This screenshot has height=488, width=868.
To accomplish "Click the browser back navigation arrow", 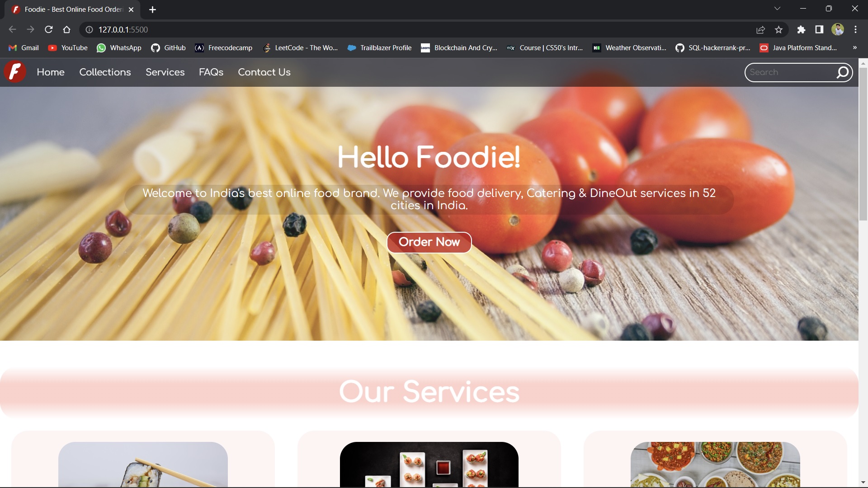I will pyautogui.click(x=13, y=29).
